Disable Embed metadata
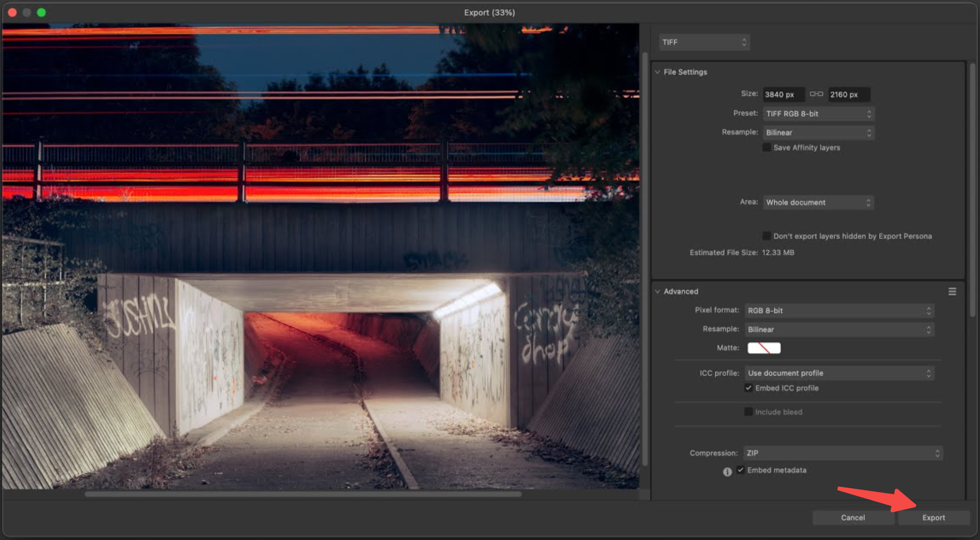This screenshot has width=980, height=540. coord(741,470)
